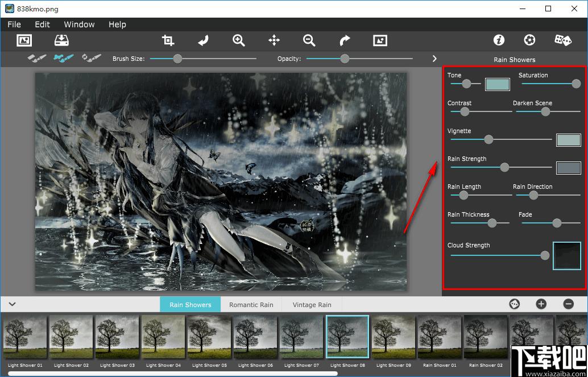Select the crop tool
This screenshot has width=588, height=377.
coord(168,40)
